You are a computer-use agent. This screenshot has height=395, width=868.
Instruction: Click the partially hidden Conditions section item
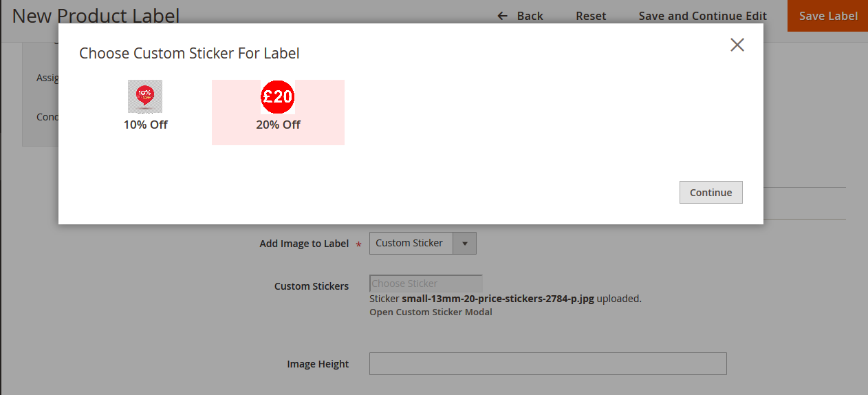[47, 117]
